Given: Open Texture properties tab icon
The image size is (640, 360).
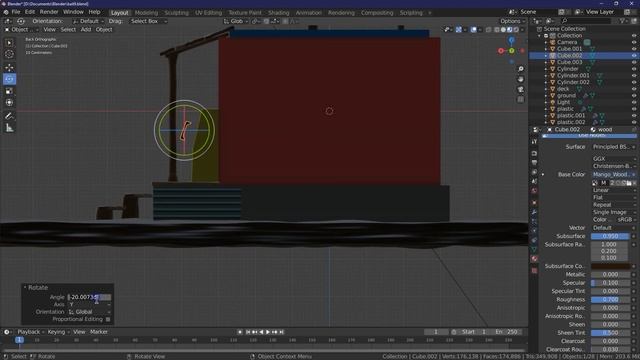Looking at the screenshot, I should point(534,271).
